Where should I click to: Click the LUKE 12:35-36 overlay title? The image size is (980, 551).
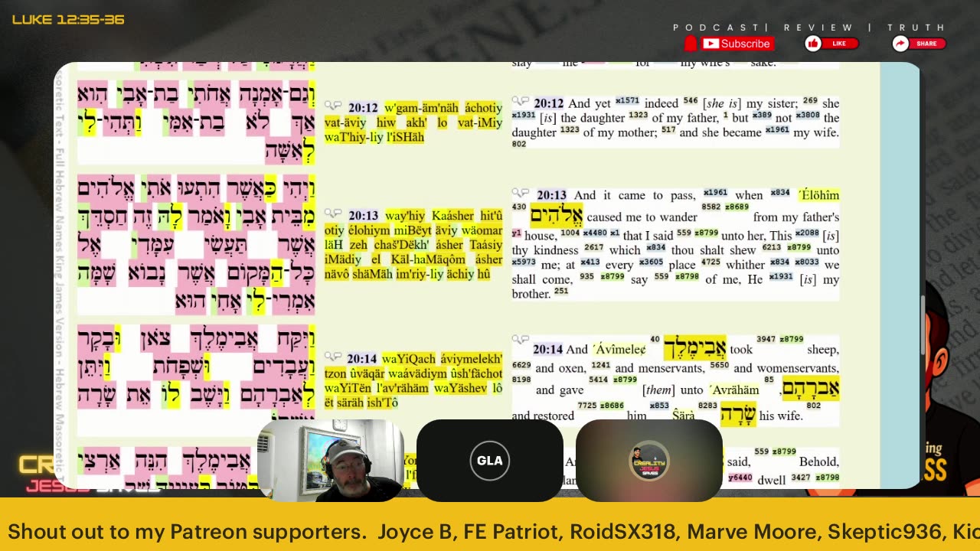[x=68, y=19]
